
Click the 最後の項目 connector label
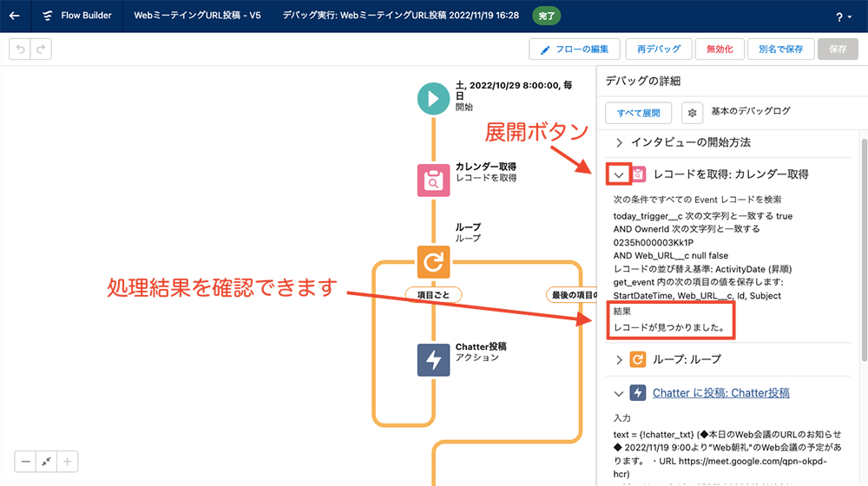point(574,295)
